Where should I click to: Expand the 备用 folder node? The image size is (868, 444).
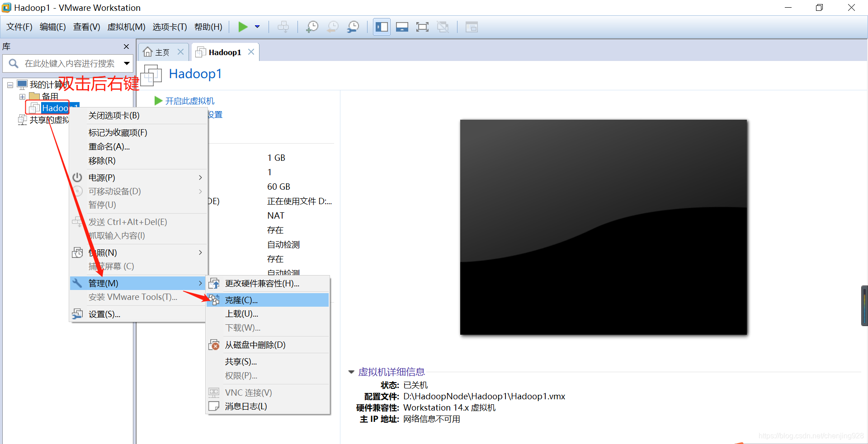click(22, 97)
